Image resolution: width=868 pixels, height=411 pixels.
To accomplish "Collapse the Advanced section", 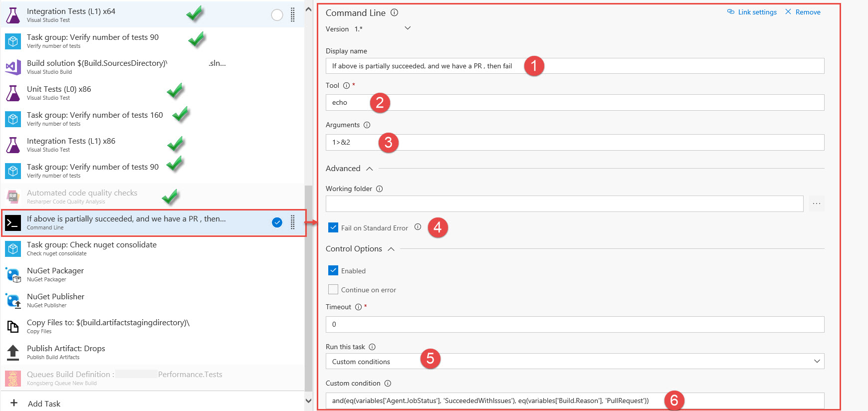I will coord(370,169).
